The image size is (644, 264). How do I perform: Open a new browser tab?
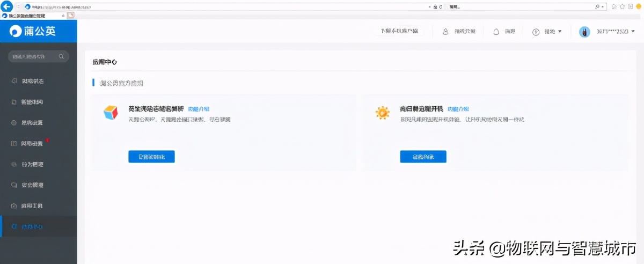pyautogui.click(x=70, y=16)
